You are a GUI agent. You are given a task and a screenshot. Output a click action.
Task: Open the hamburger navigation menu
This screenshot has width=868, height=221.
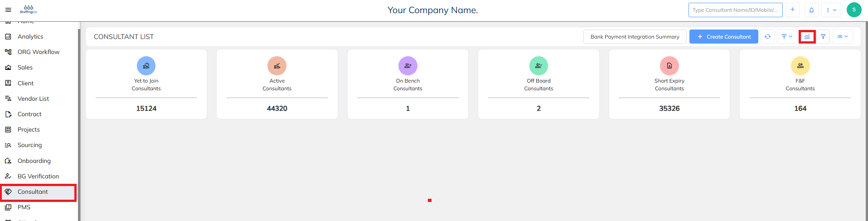coord(8,10)
